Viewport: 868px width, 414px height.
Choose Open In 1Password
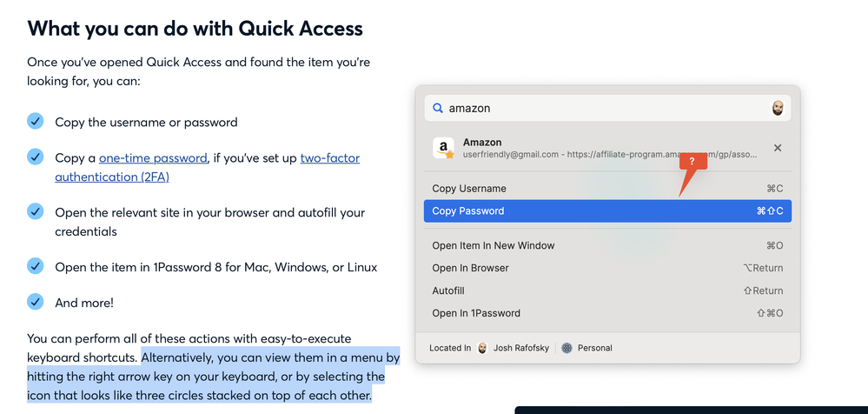point(476,314)
